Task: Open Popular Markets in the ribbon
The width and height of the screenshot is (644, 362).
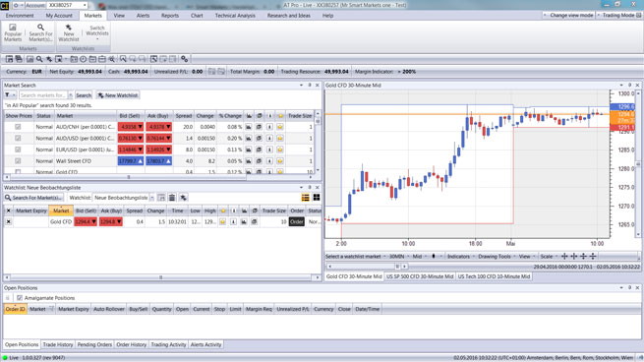Action: (x=13, y=32)
